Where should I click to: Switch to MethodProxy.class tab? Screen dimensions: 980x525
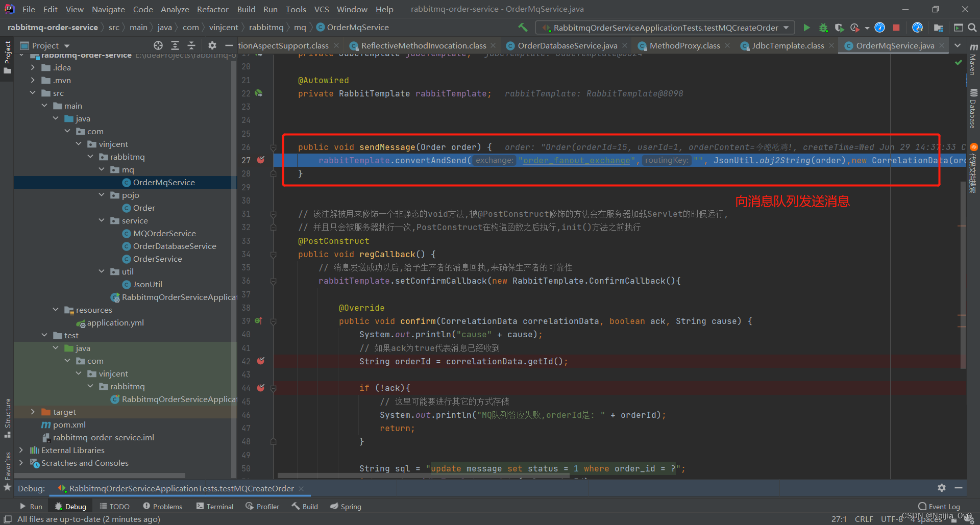coord(684,45)
